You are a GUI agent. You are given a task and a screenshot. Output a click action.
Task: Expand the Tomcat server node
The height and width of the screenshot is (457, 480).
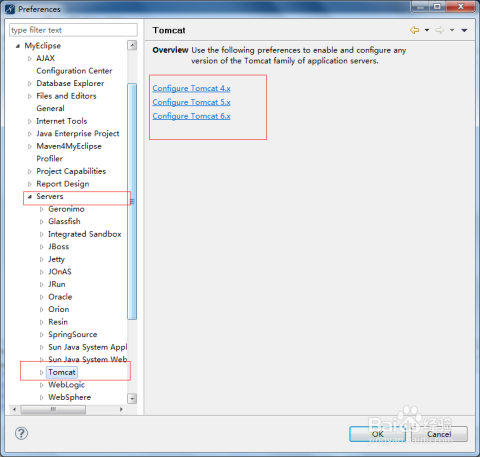42,372
